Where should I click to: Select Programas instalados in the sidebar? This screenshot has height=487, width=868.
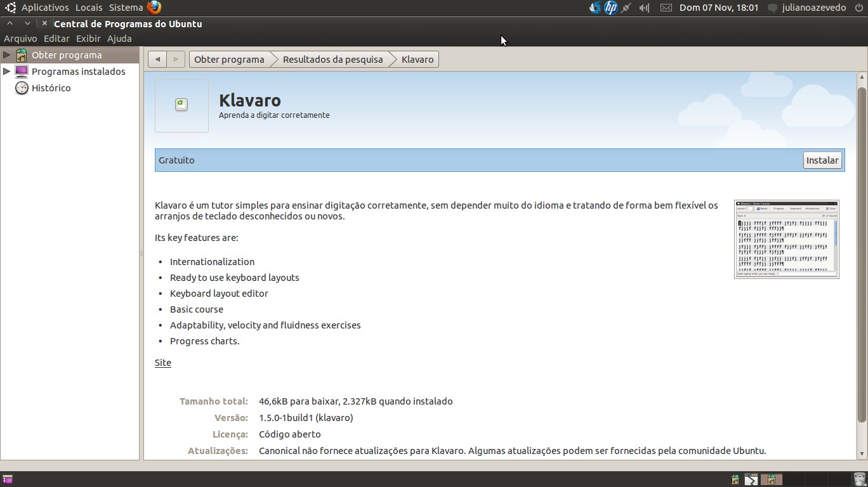tap(79, 72)
